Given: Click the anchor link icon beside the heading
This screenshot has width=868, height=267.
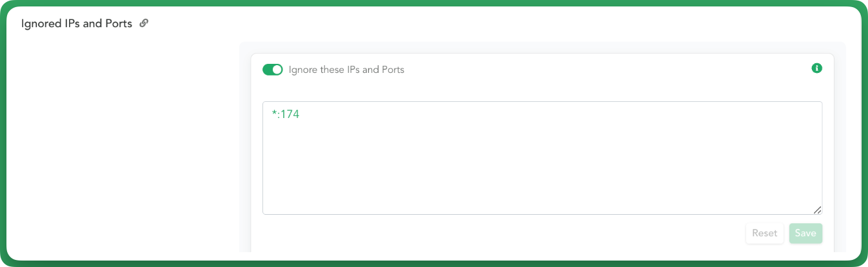Looking at the screenshot, I should click(144, 23).
